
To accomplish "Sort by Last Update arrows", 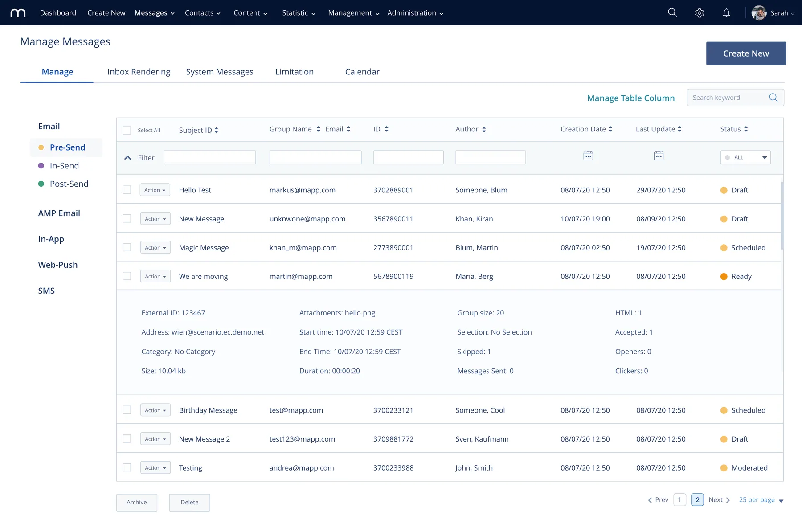I will pyautogui.click(x=679, y=129).
